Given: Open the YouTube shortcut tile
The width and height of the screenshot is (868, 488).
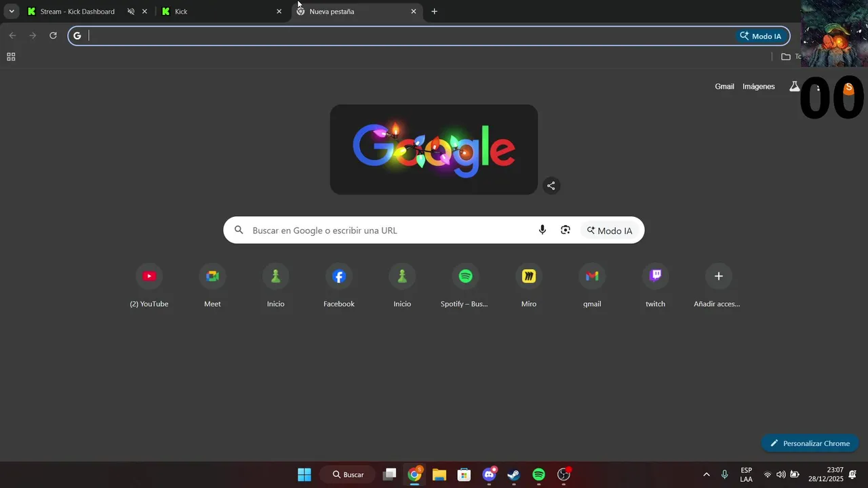Looking at the screenshot, I should pos(149,285).
